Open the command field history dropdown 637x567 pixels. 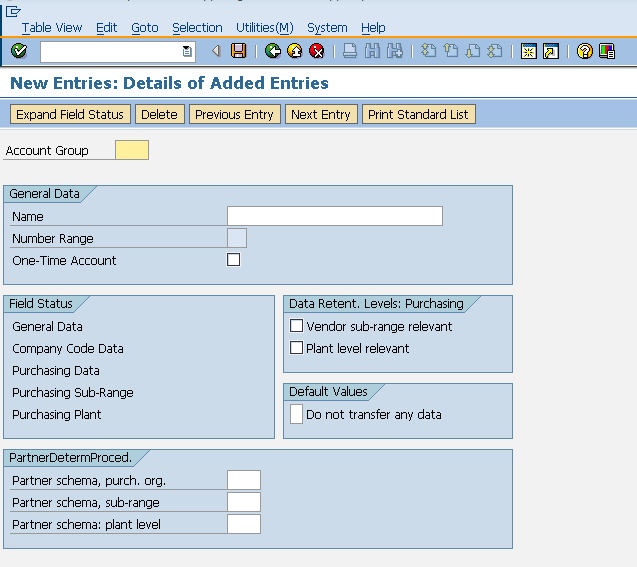(187, 51)
